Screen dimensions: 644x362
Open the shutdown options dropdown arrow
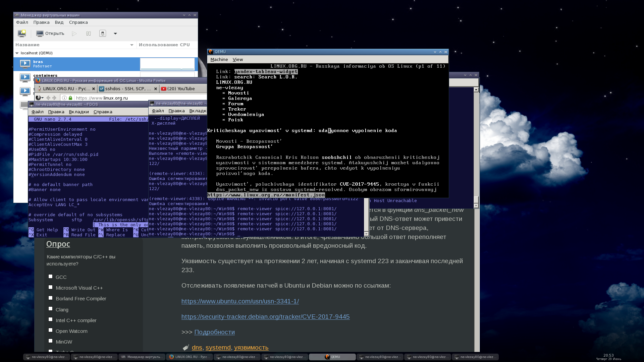[x=115, y=34]
